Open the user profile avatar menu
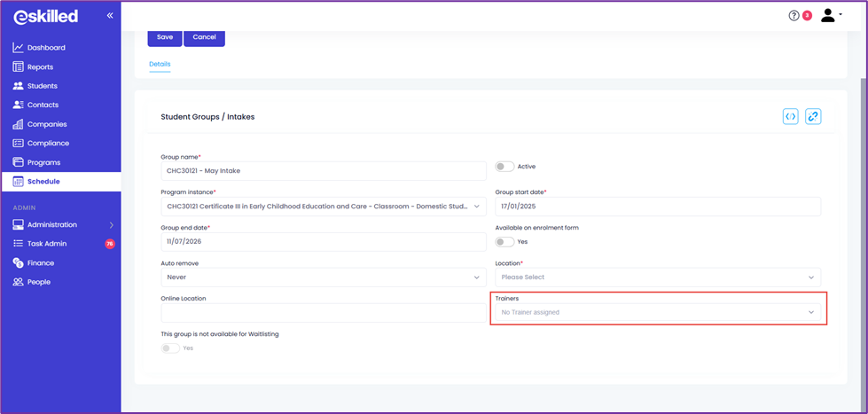The image size is (868, 414). click(831, 15)
